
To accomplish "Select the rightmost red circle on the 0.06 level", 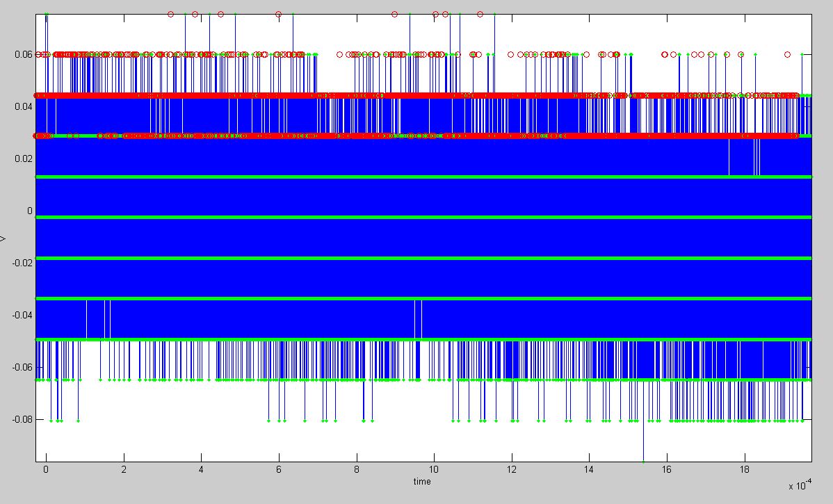I will point(787,54).
